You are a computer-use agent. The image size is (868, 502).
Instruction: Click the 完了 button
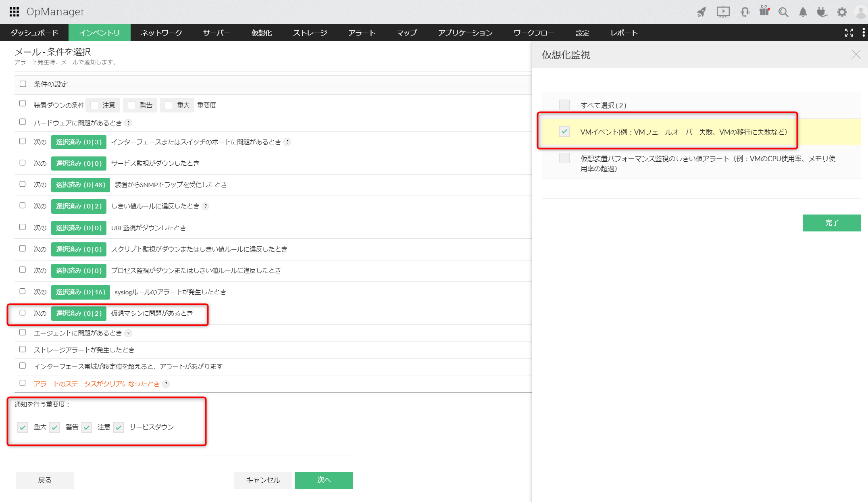click(x=831, y=223)
